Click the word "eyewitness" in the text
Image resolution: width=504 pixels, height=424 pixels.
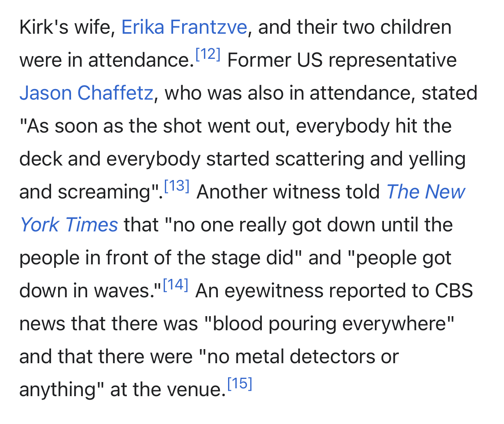[x=274, y=291]
